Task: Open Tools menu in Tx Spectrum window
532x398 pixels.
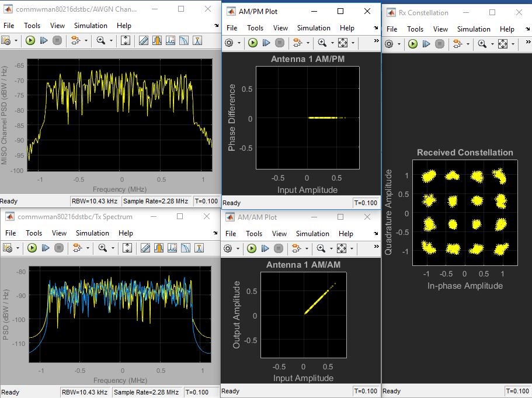Action: click(x=34, y=233)
